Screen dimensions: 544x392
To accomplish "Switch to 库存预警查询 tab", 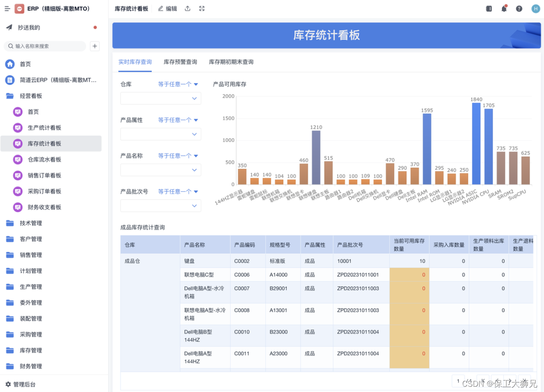I will coord(180,62).
